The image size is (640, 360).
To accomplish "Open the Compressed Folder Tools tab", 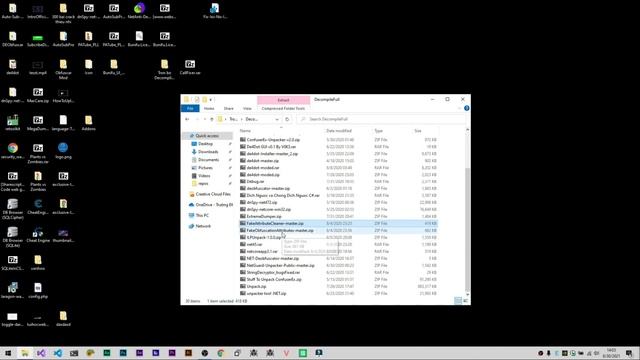I will pyautogui.click(x=283, y=109).
